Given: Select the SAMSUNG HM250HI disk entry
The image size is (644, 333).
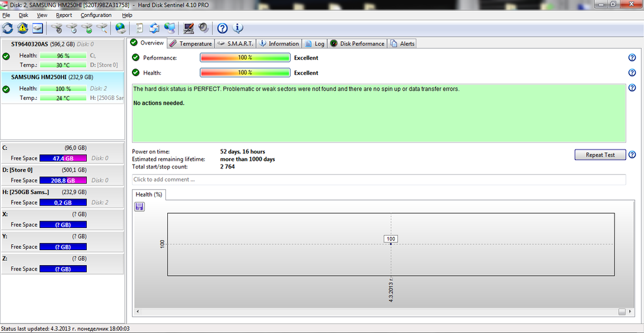Looking at the screenshot, I should [62, 88].
